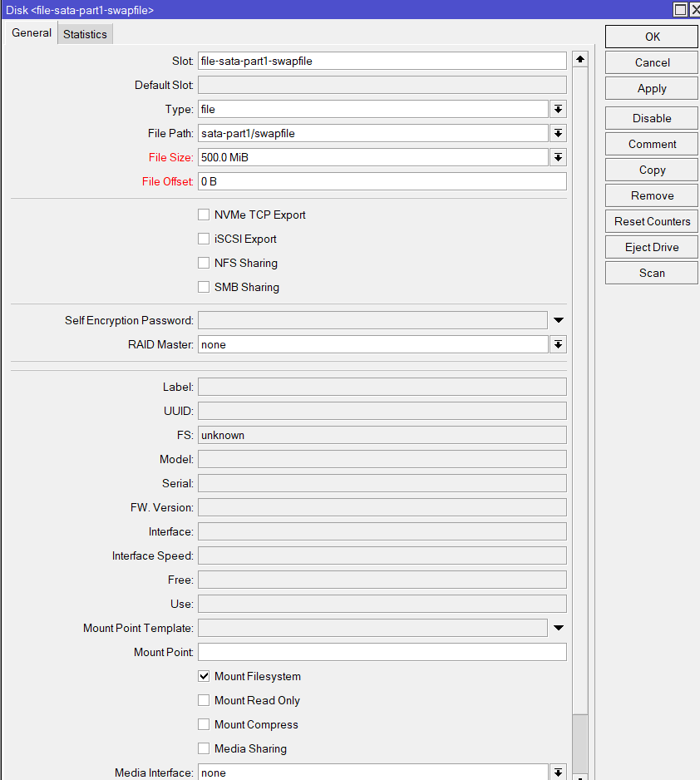
Task: Edit the Slot name field
Action: click(382, 62)
